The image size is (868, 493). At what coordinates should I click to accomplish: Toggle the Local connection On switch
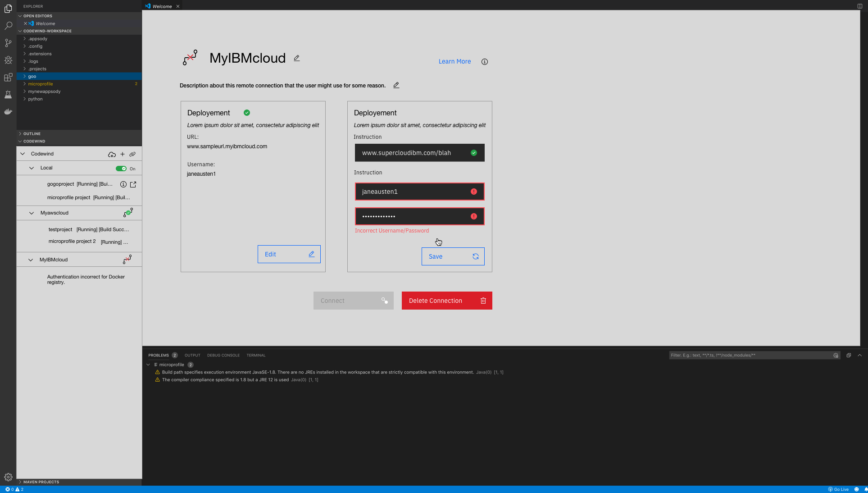click(x=121, y=169)
